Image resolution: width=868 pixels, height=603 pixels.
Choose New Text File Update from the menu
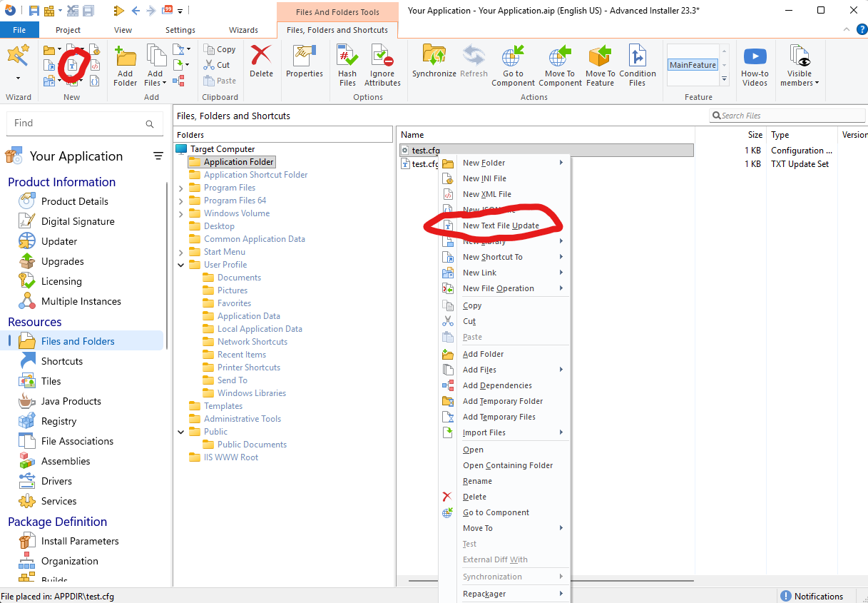pos(503,225)
